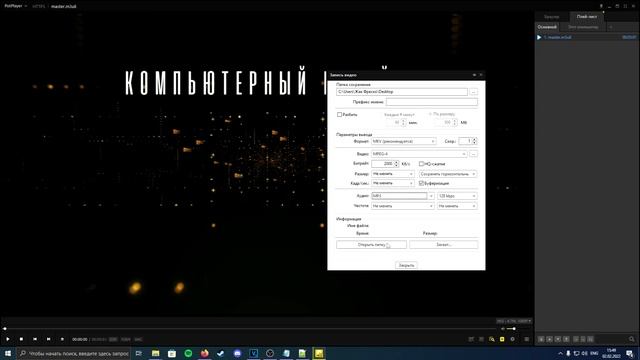
Task: Open Windows notification center icon
Action: (630, 353)
